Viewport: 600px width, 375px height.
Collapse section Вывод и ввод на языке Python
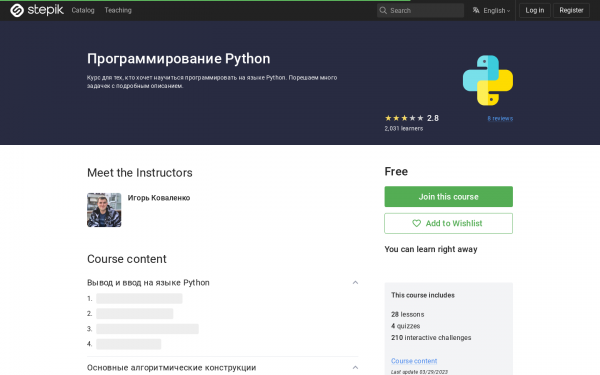tap(355, 282)
